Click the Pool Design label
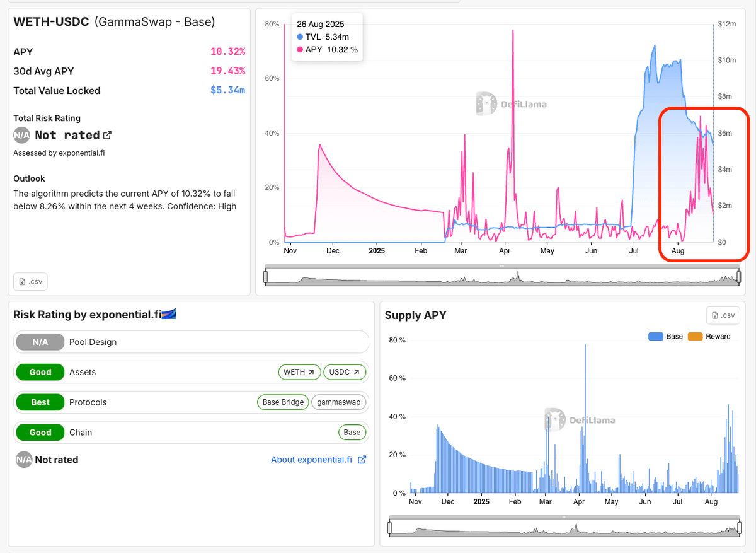The width and height of the screenshot is (756, 553). pos(93,342)
